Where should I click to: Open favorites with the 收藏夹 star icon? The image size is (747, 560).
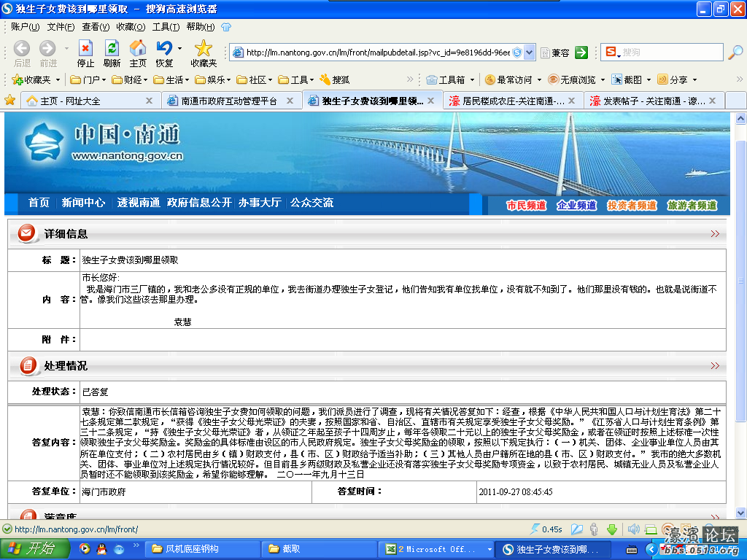click(x=204, y=48)
